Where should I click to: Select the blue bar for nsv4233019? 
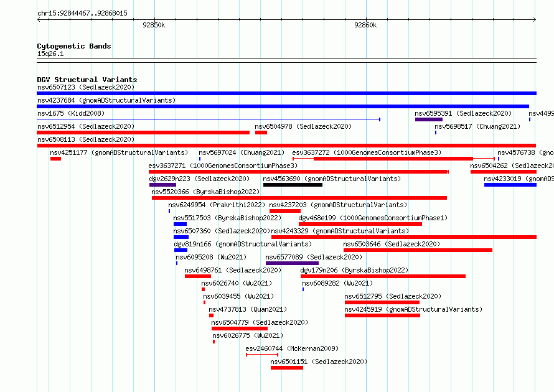coord(510,185)
